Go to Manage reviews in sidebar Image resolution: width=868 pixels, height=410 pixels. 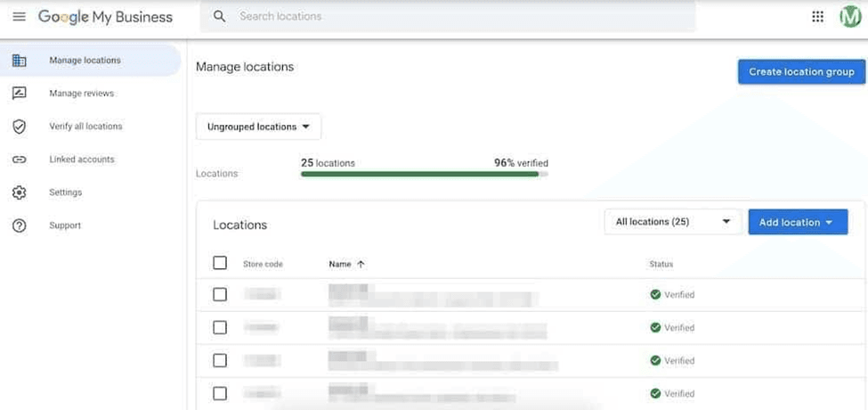pyautogui.click(x=82, y=94)
